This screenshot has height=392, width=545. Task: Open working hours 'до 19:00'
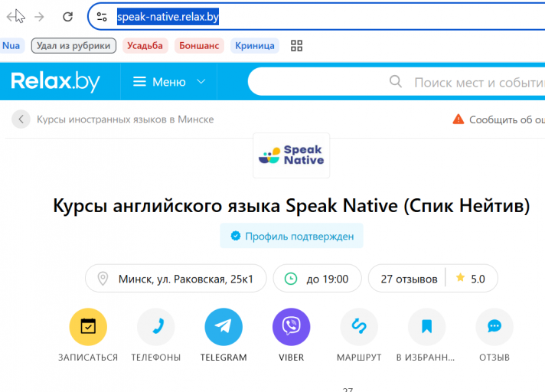[x=318, y=279]
